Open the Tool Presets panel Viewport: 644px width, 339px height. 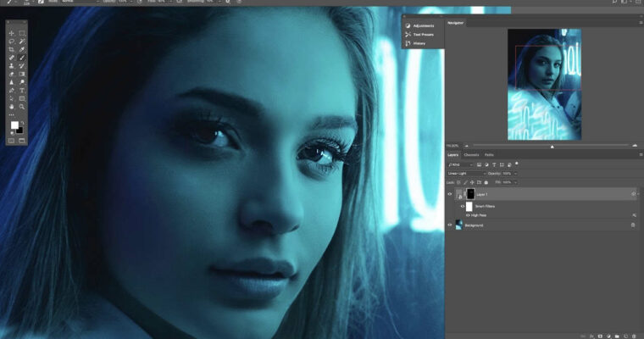(419, 35)
